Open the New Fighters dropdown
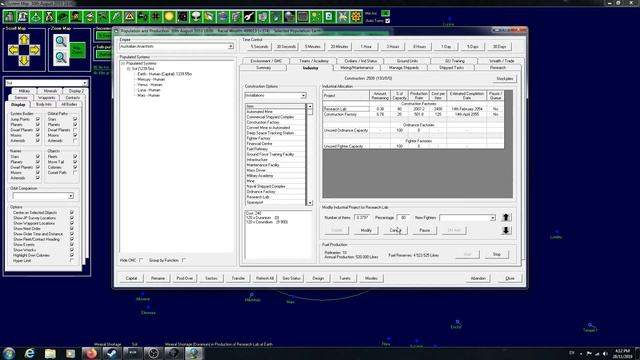Image resolution: width=640 pixels, height=360 pixels. click(x=493, y=218)
